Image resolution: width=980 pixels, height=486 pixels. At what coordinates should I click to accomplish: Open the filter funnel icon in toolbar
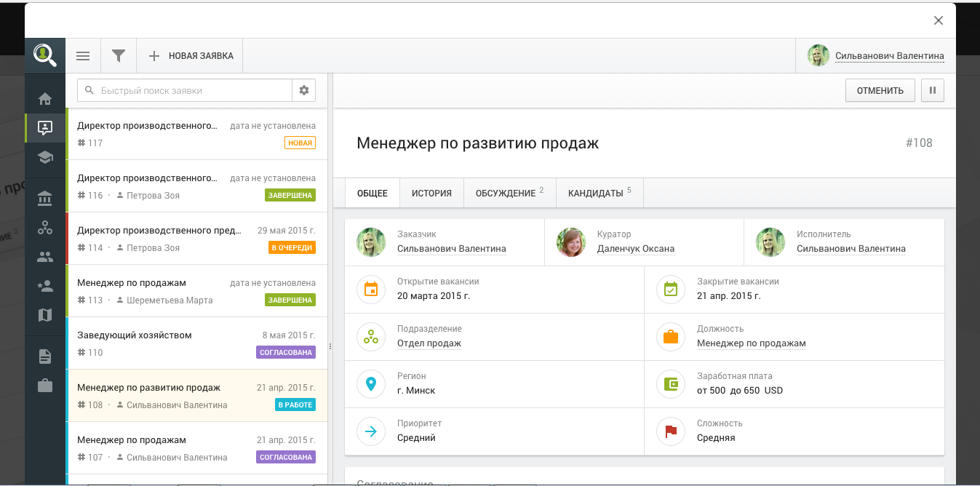coord(118,55)
